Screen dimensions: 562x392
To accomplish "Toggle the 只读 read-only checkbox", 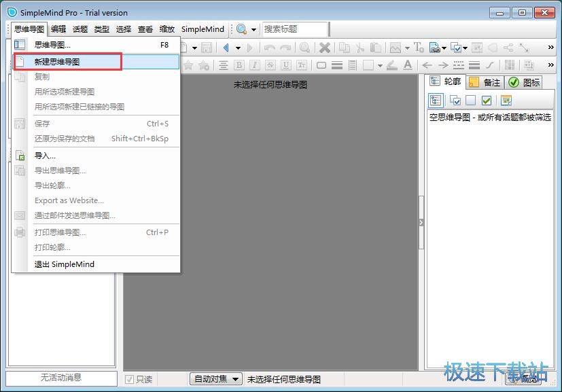I will 129,379.
